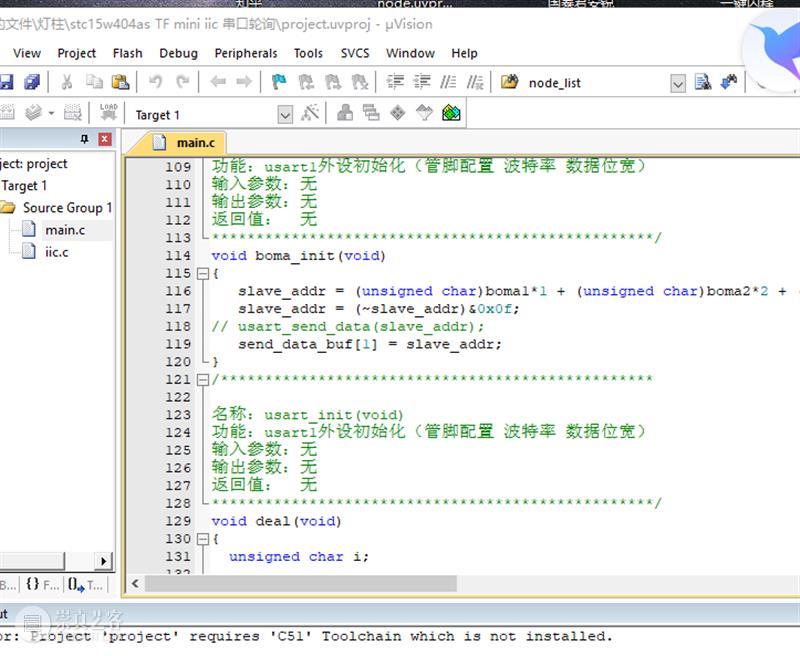800x656 pixels.
Task: Click the pin icon of project panel
Action: tap(85, 139)
